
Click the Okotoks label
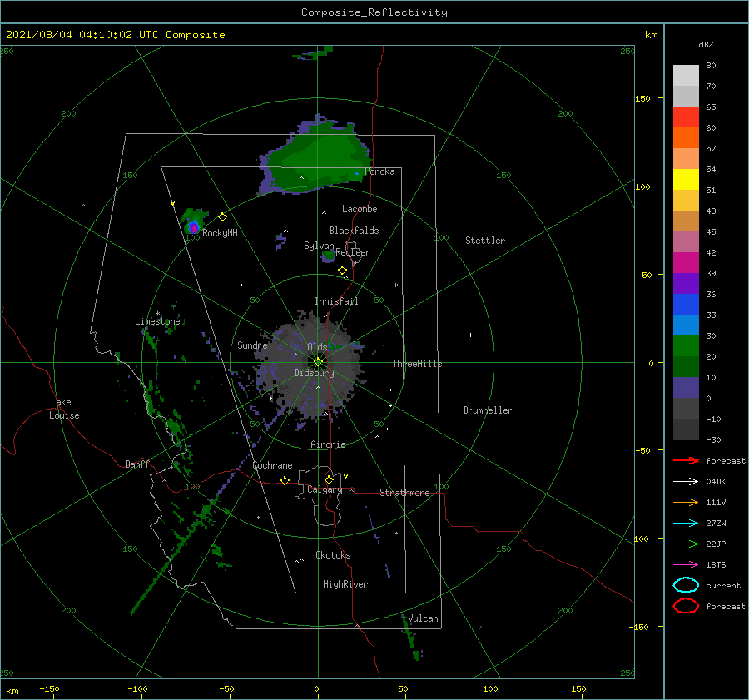click(333, 555)
